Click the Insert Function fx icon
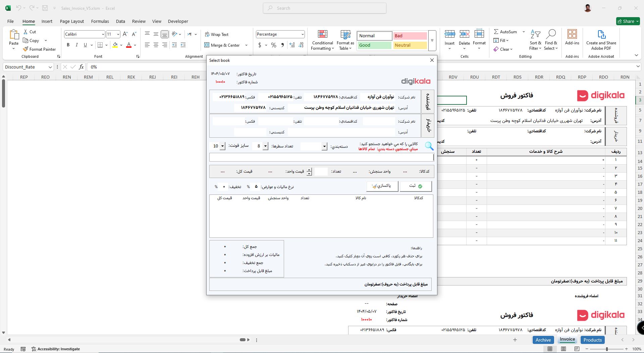 (x=81, y=67)
